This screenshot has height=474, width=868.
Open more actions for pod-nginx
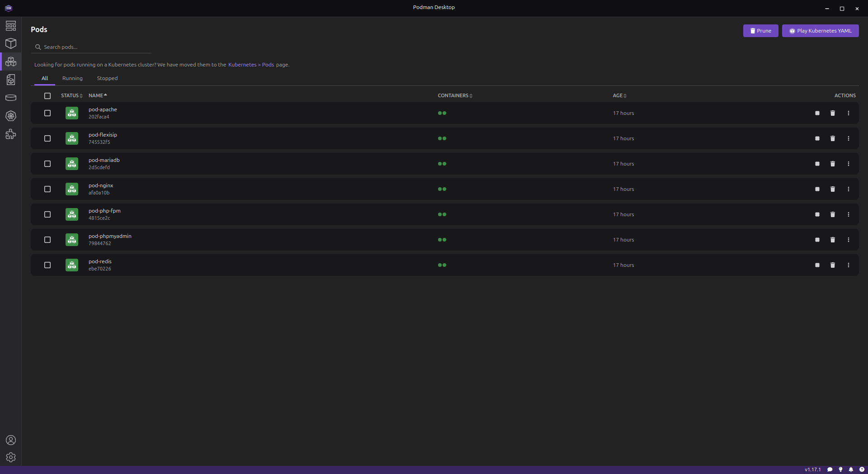(x=848, y=189)
